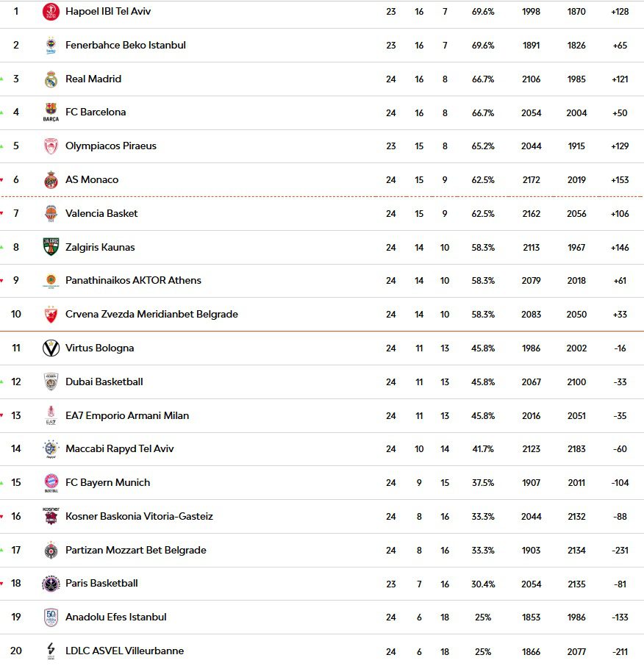The height and width of the screenshot is (666, 644).
Task: Open the Dubai Basketball team link
Action: pos(104,382)
